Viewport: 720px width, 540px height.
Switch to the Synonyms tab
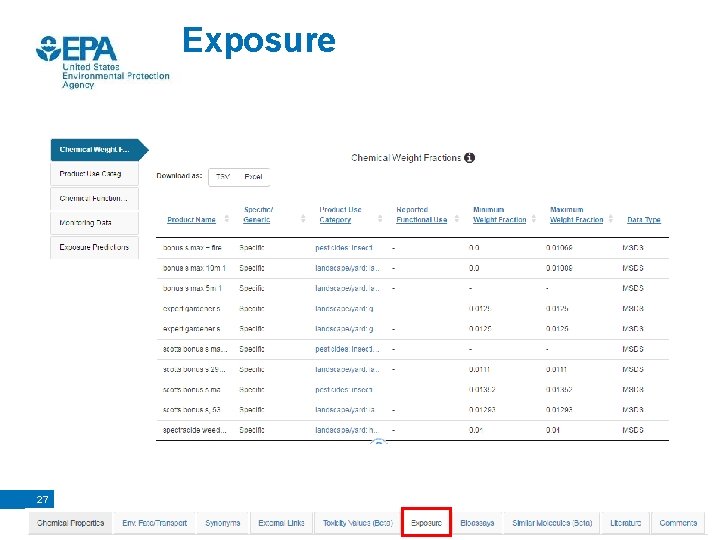(x=223, y=523)
